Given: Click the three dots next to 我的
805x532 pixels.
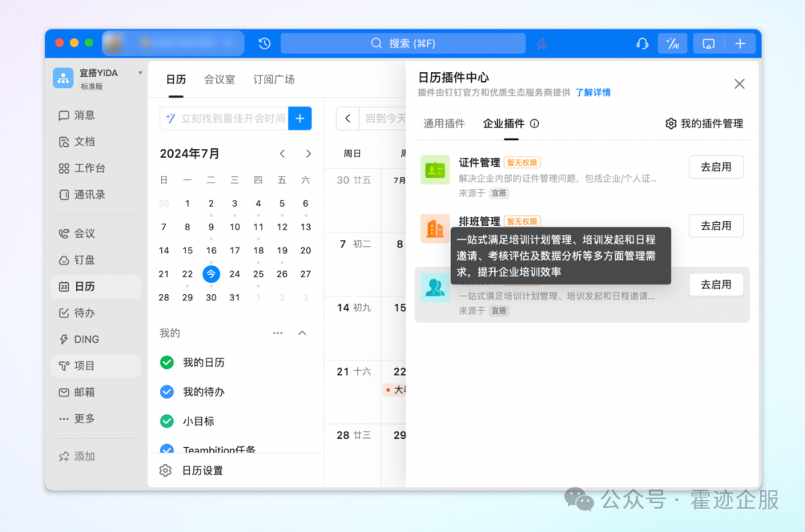Looking at the screenshot, I should [278, 333].
